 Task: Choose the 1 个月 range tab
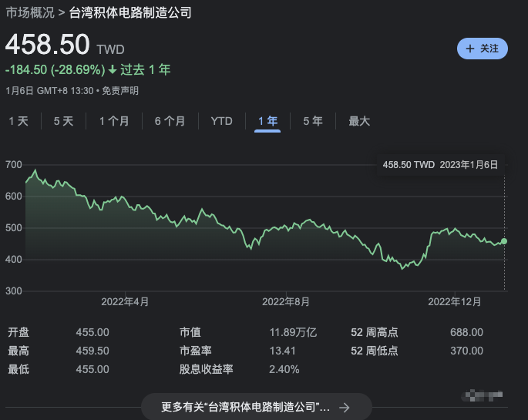click(114, 121)
